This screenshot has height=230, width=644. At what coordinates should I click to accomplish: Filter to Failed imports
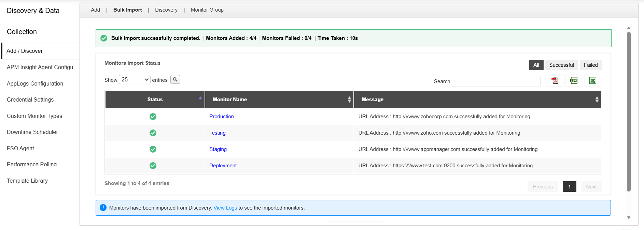[x=591, y=65]
